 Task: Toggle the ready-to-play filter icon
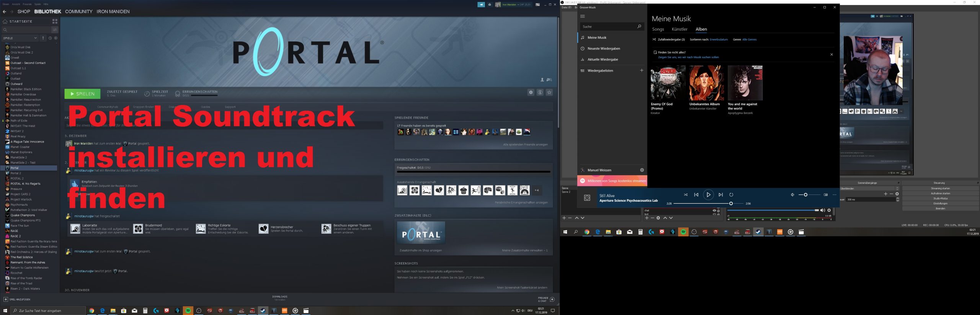[56, 38]
